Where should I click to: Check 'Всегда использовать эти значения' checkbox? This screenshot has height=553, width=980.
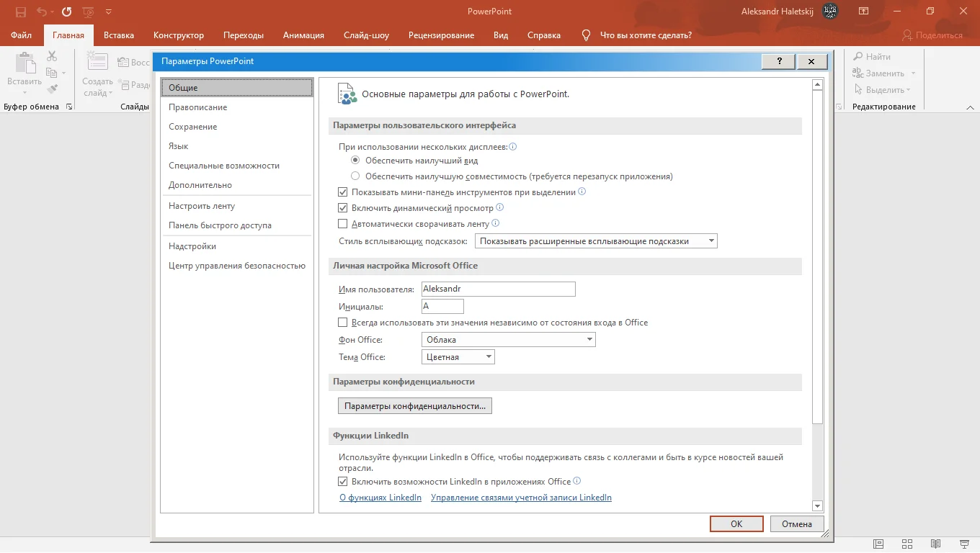pos(343,323)
